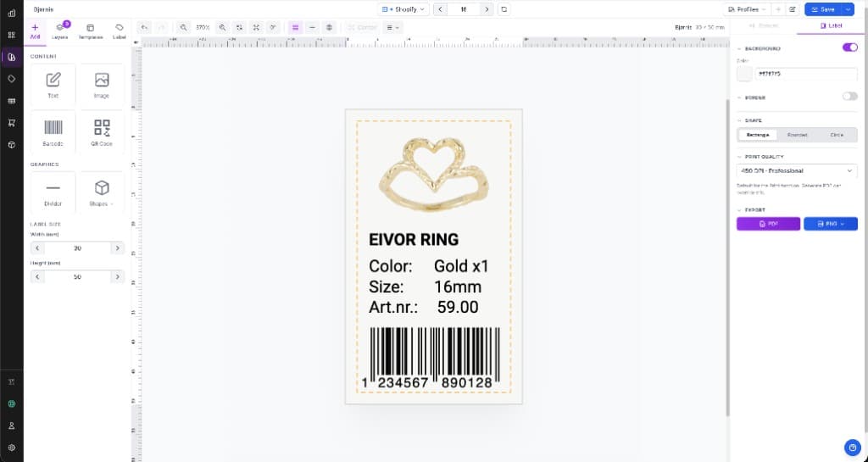Image resolution: width=868 pixels, height=462 pixels.
Task: Go to previous record arrow
Action: pos(440,9)
